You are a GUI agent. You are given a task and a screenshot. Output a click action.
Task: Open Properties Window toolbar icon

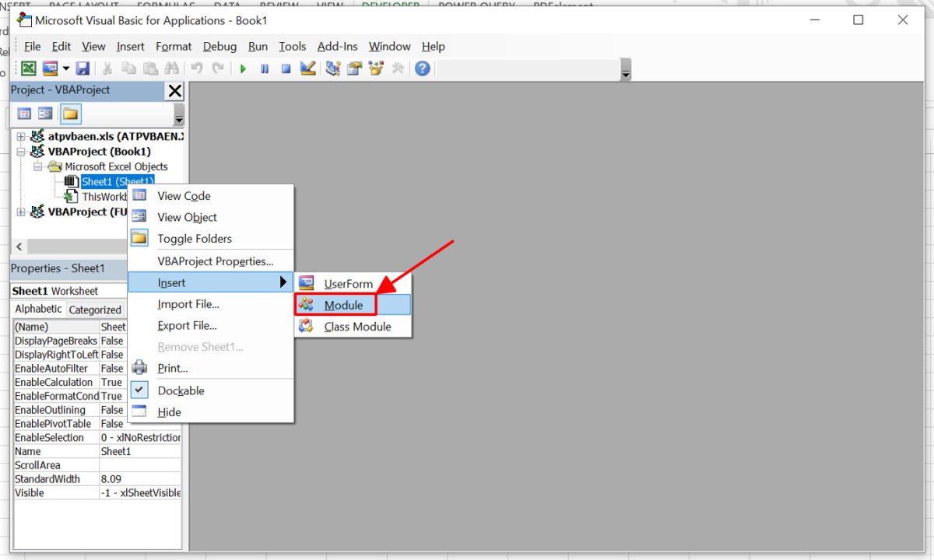(355, 68)
